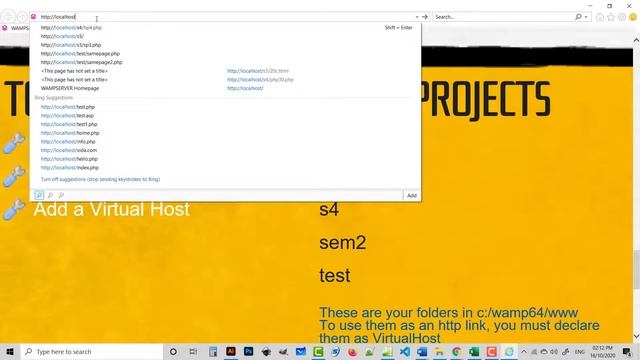
Task: Open Cortana circle icon on the taskbar
Action: pos(173,351)
